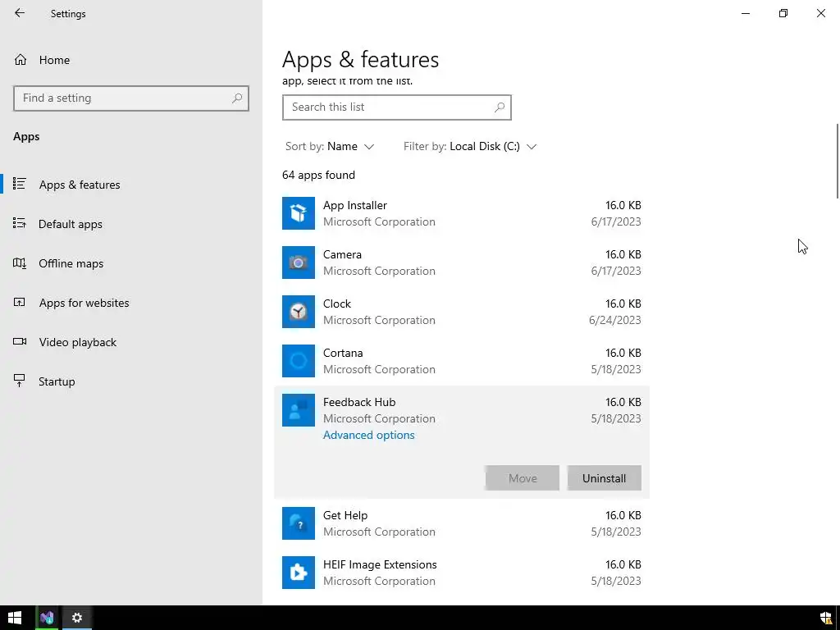Restore down the Settings window
This screenshot has width=840, height=630.
783,13
